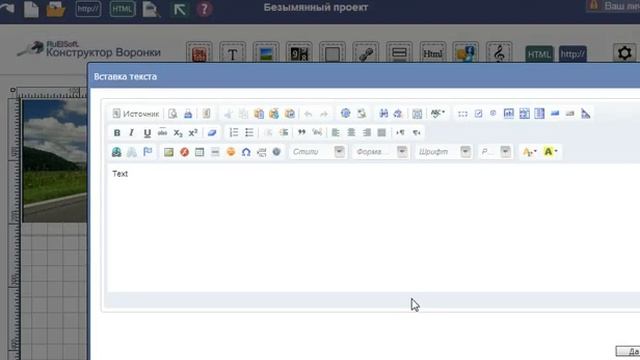640x360 pixels.
Task: Insert special character omega icon
Action: coord(246,152)
